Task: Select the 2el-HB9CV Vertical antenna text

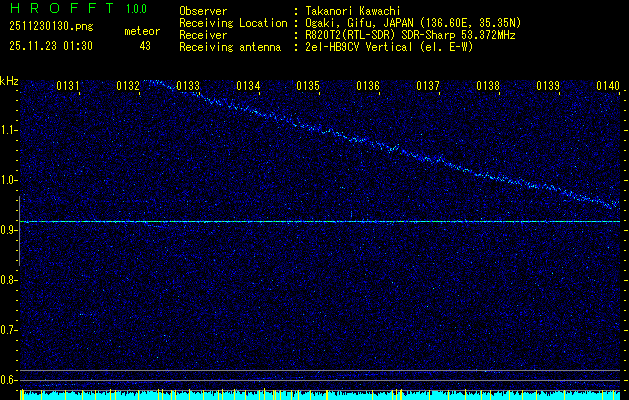Action: pos(389,47)
